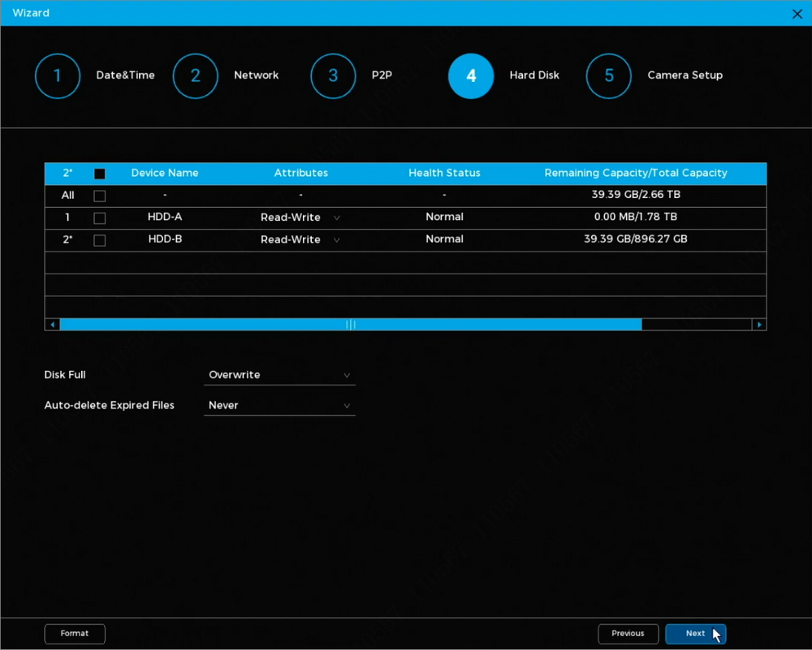Click the step 1 Date&Time circle icon
Viewport: 812px width, 650px height.
click(x=58, y=76)
